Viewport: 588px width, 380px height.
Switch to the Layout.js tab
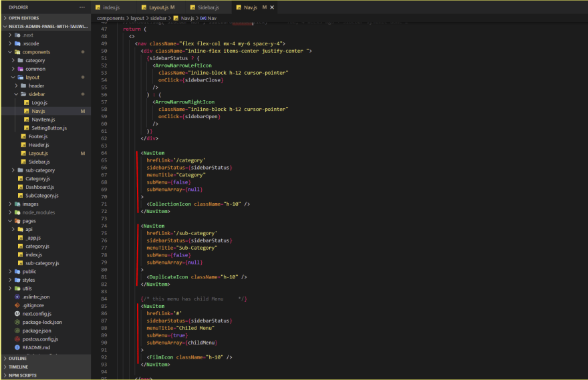(x=158, y=7)
